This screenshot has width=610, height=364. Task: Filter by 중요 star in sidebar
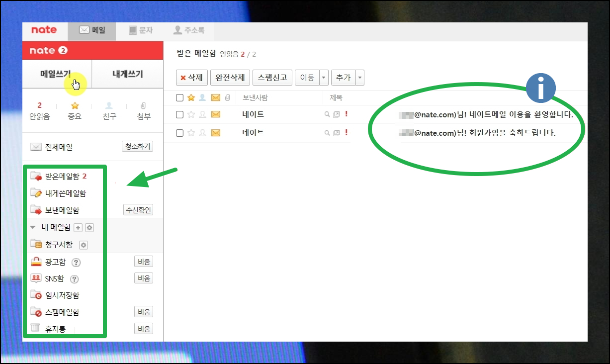pos(75,111)
